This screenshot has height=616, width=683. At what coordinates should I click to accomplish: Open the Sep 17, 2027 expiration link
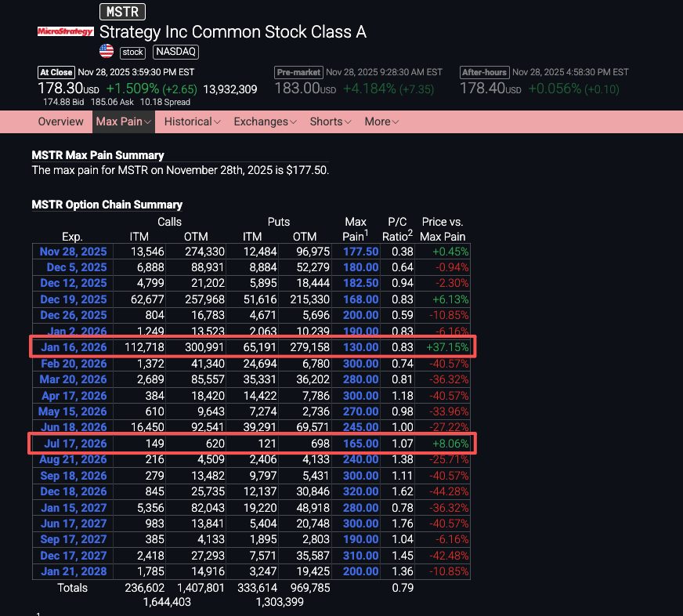pos(74,539)
